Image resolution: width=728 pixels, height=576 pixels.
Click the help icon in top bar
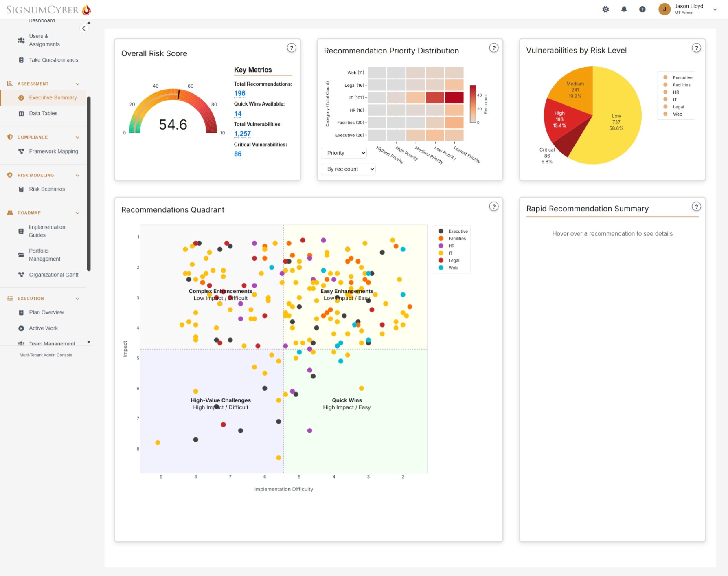(x=642, y=9)
